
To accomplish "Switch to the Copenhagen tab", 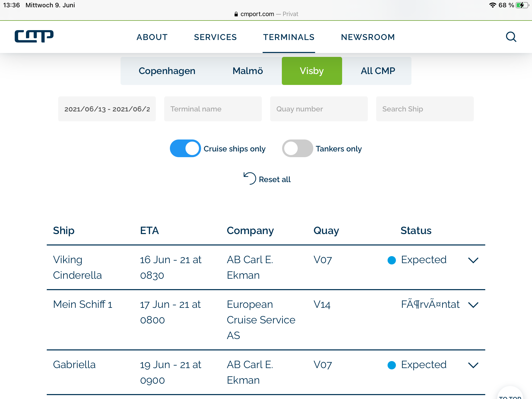I will (167, 71).
